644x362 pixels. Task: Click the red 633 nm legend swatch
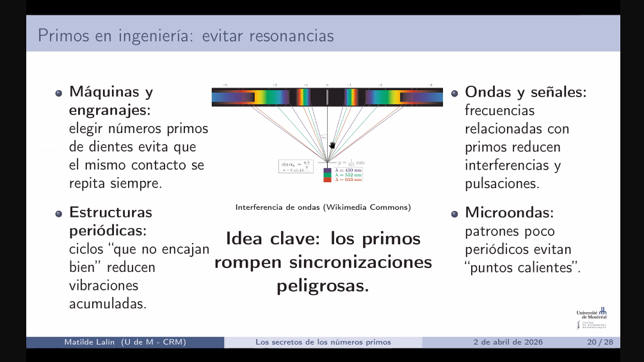[327, 180]
